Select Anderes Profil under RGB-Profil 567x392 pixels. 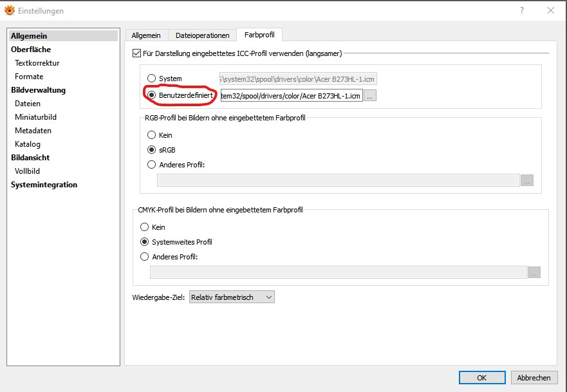click(151, 165)
